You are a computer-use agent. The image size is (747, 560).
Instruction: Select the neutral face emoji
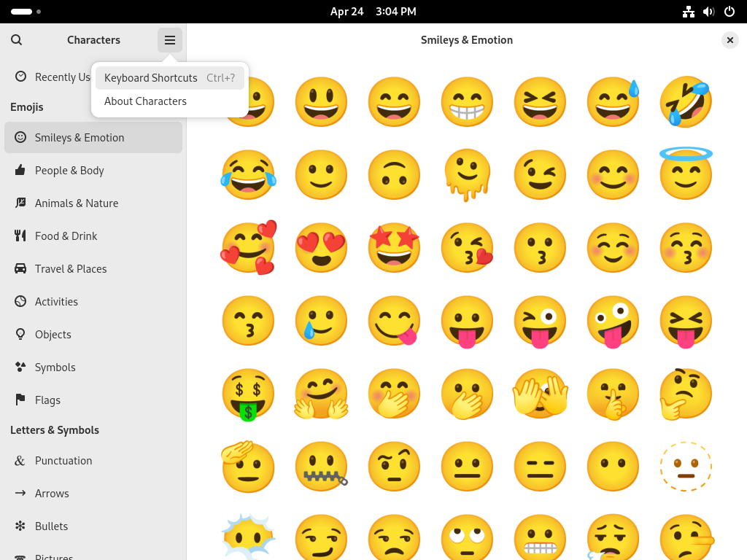tap(467, 466)
